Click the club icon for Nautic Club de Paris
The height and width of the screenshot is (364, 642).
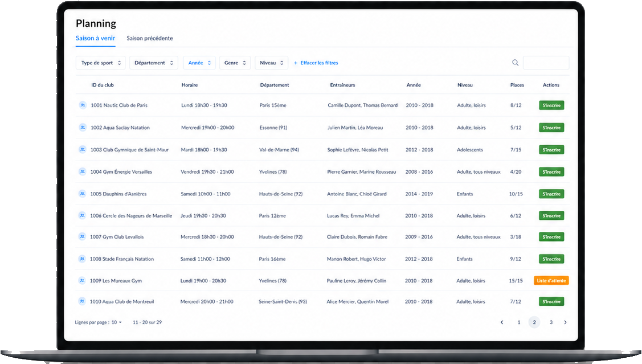[x=83, y=105]
